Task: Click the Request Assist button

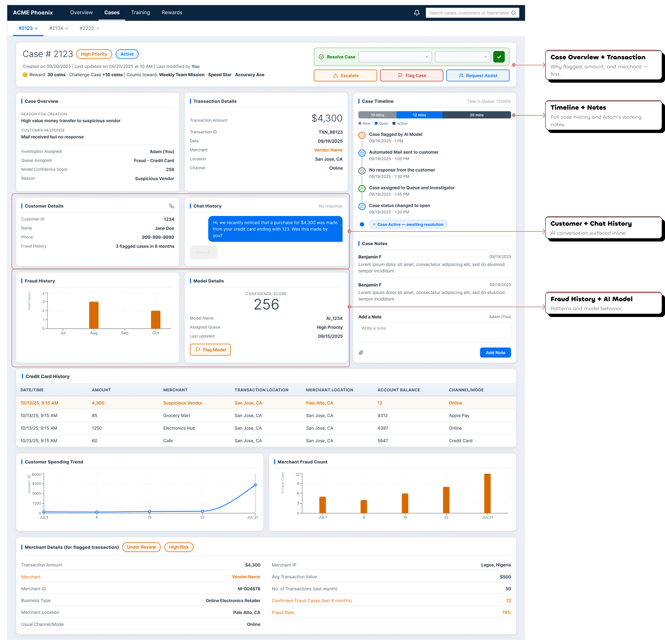Action: coord(478,75)
